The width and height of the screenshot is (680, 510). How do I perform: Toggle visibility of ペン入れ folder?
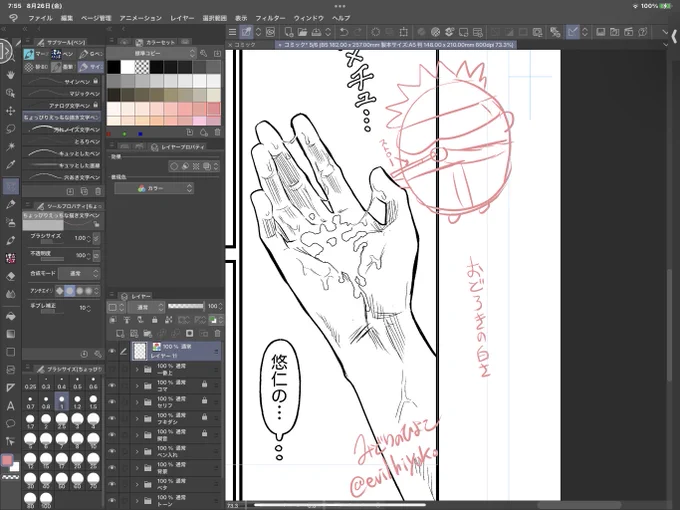[x=112, y=451]
